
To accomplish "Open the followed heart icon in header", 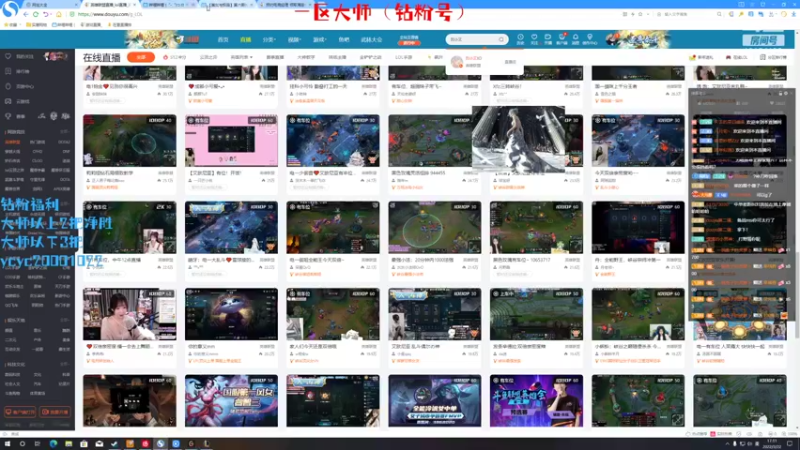I will click(x=534, y=39).
